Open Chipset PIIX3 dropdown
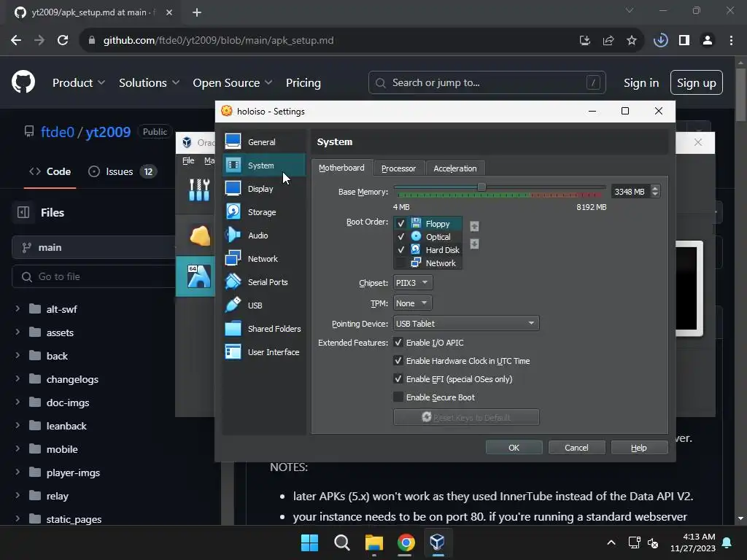This screenshot has width=747, height=560. (x=413, y=282)
